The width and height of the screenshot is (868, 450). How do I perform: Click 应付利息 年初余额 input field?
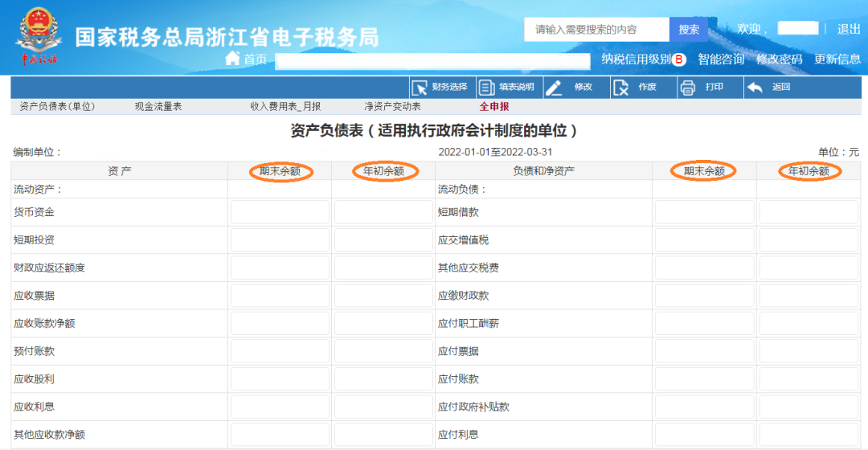(x=809, y=435)
